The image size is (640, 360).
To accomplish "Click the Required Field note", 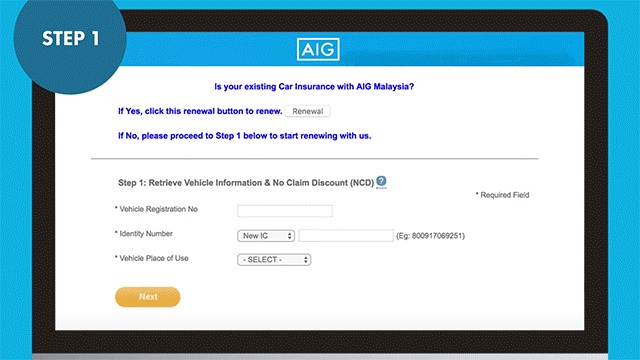I will [x=502, y=195].
